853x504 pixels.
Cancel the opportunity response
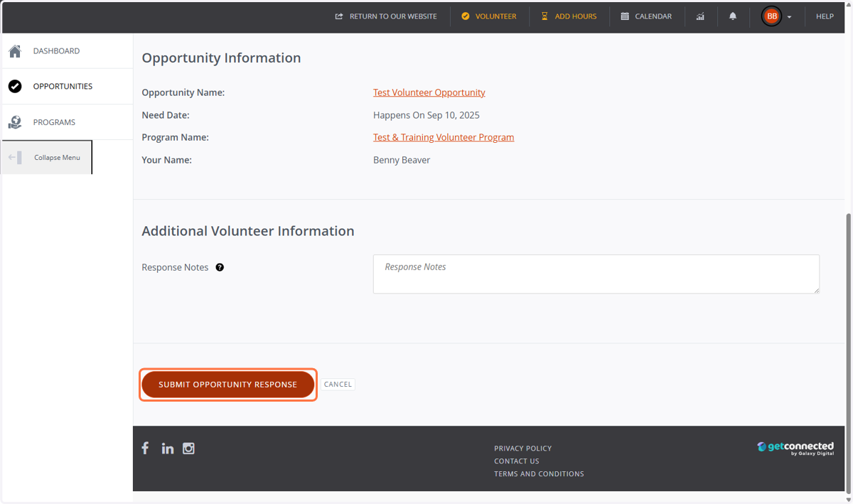[x=338, y=385]
